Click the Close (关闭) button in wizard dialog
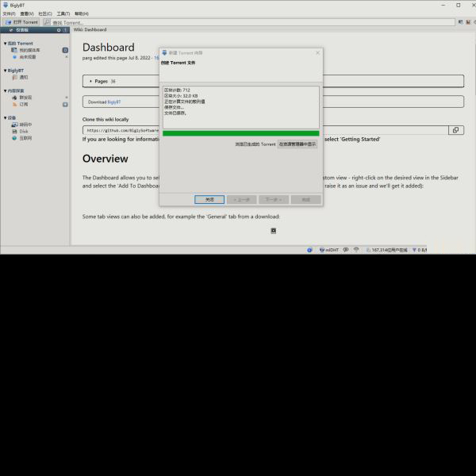Screen dimensions: 476x476 (x=209, y=199)
